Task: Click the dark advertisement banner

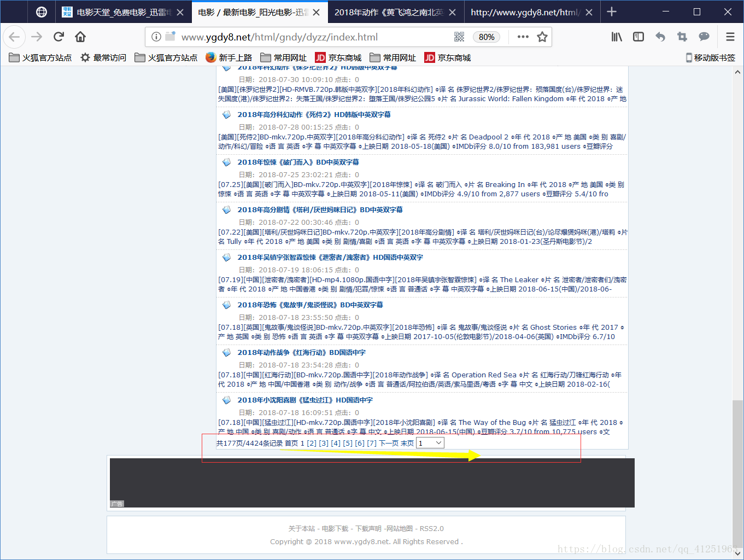Action: tap(372, 483)
